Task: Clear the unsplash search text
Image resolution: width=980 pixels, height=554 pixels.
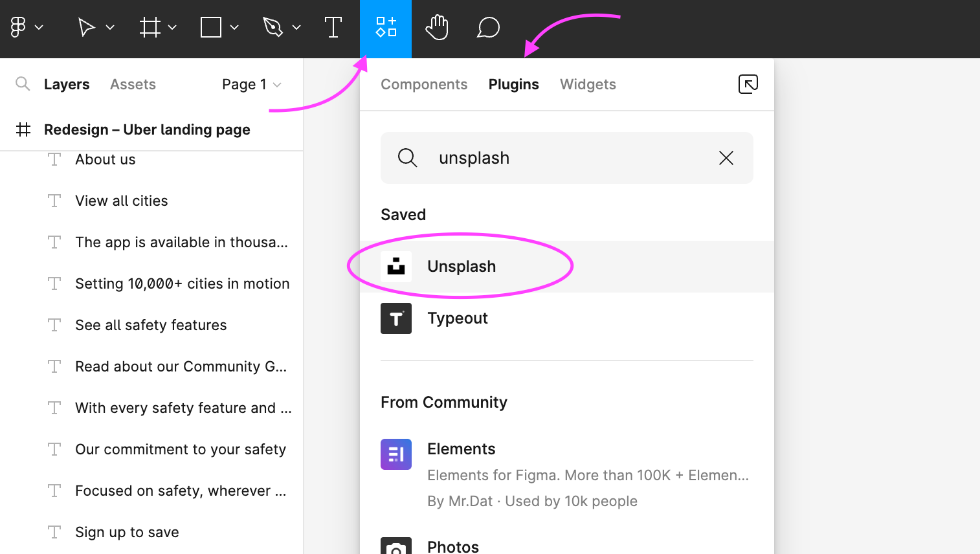Action: (x=726, y=158)
